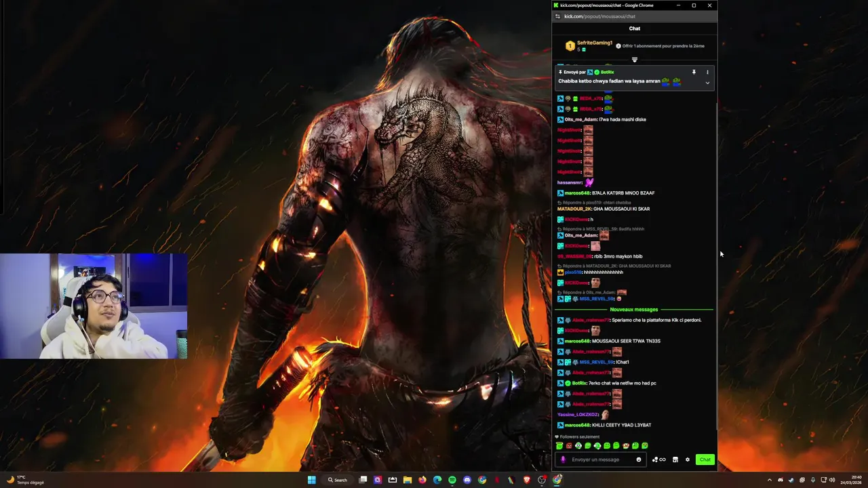View site information icon in address bar
The image size is (868, 488).
point(557,16)
